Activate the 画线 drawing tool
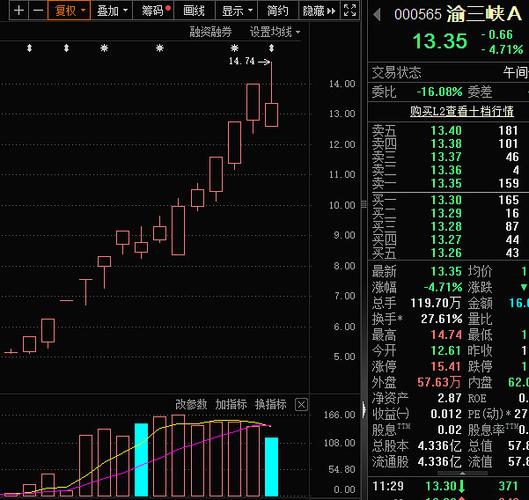The height and width of the screenshot is (500, 529). click(x=194, y=10)
